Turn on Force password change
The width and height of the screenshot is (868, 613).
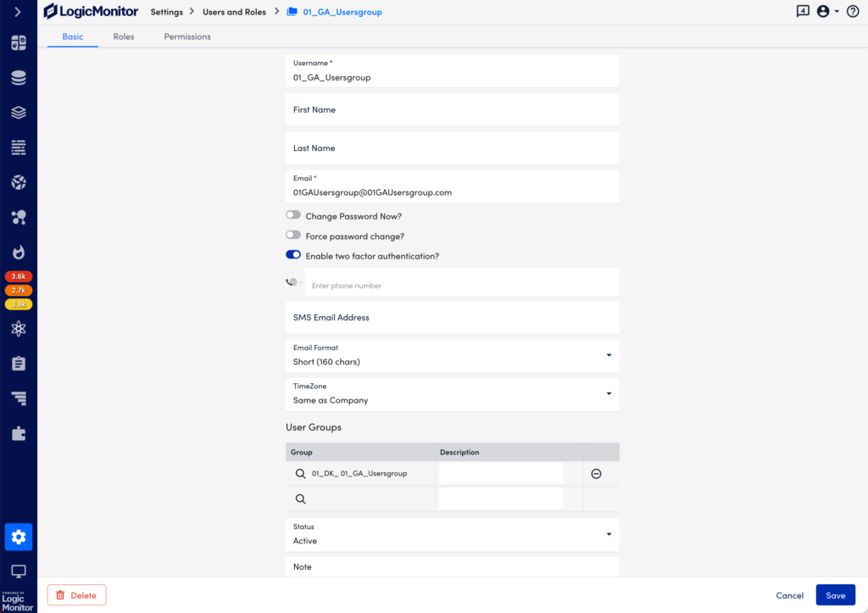(x=292, y=237)
